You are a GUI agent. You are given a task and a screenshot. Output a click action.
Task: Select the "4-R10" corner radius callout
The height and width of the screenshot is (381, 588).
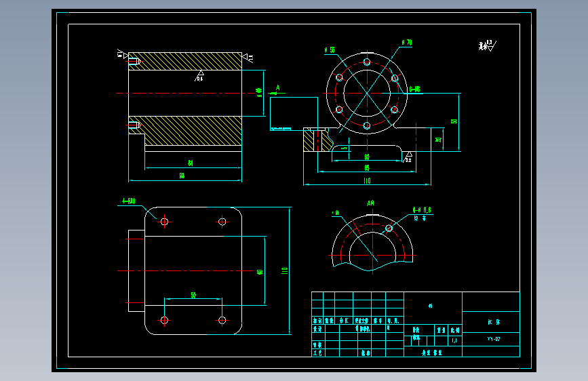[129, 201]
